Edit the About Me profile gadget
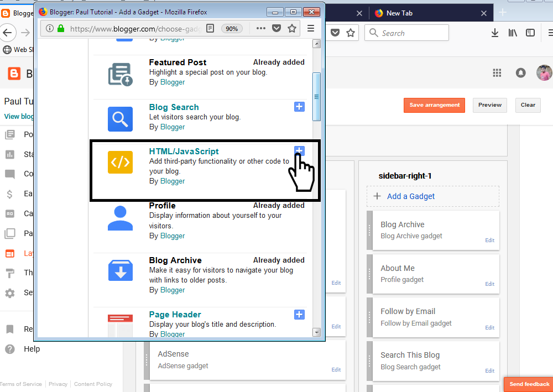 (x=489, y=284)
